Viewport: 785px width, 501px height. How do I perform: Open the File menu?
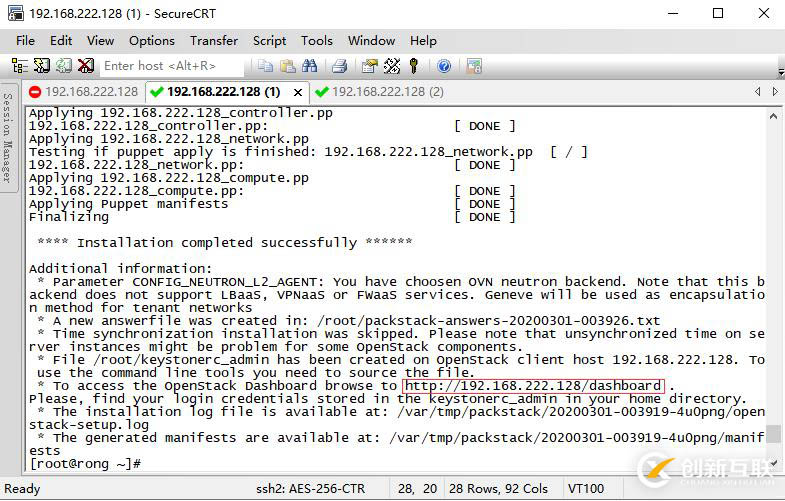coord(25,41)
